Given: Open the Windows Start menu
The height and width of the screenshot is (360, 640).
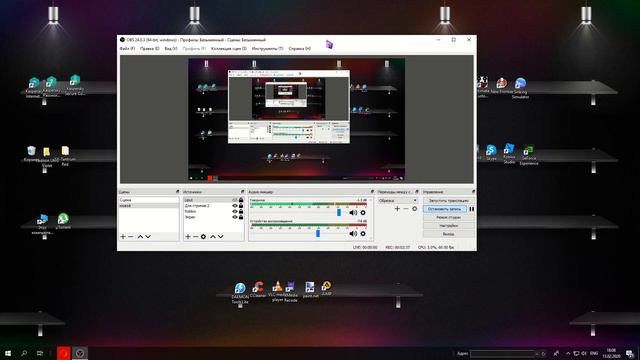Looking at the screenshot, I should (x=8, y=353).
